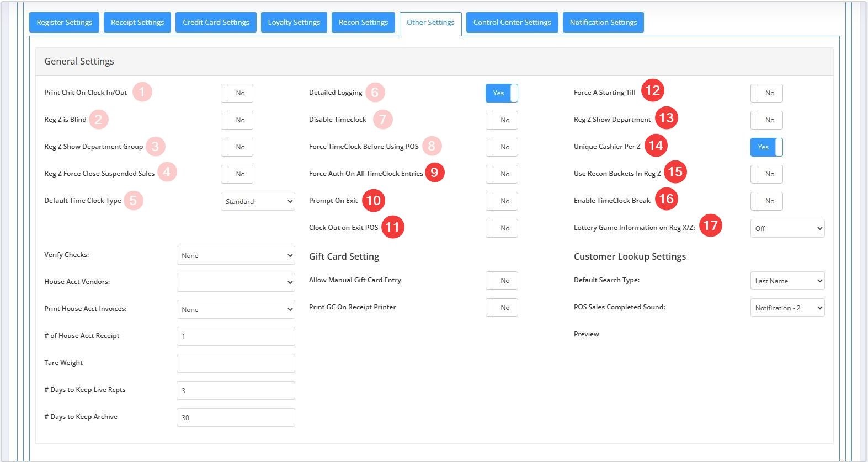Enable Allow Manual Gift Card Entry toggle

tap(501, 281)
